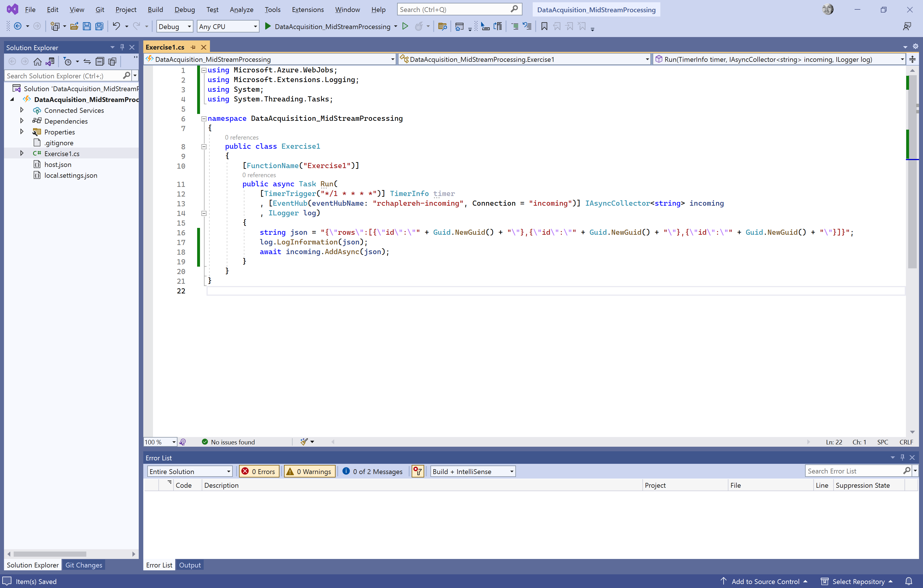
Task: Click the Home icon in Solution Explorer
Action: pos(38,61)
